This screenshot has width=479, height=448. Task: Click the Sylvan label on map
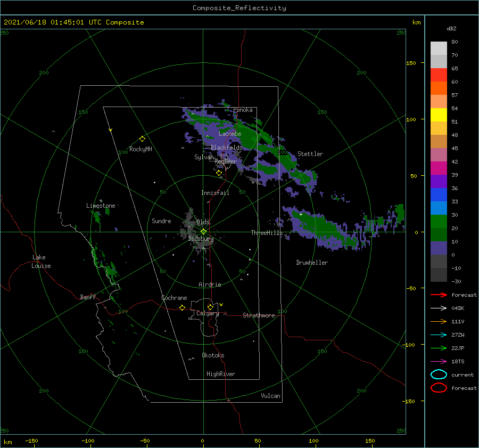(204, 157)
